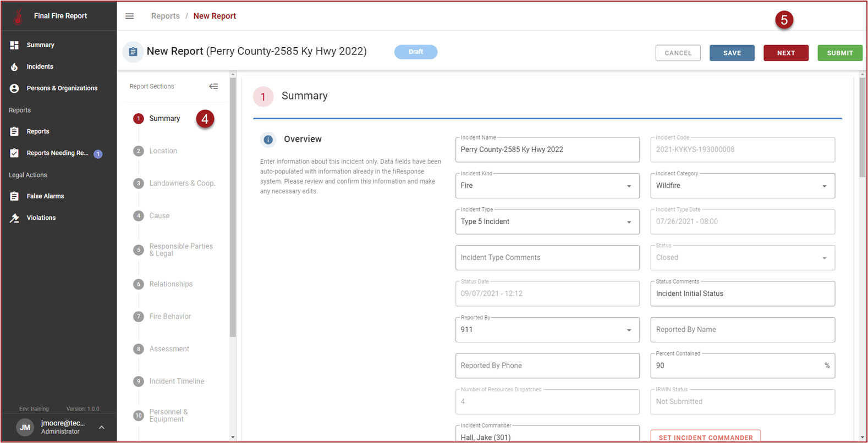Click the main form vertical scrollbar
Screen dimensions: 868x443
(862, 128)
